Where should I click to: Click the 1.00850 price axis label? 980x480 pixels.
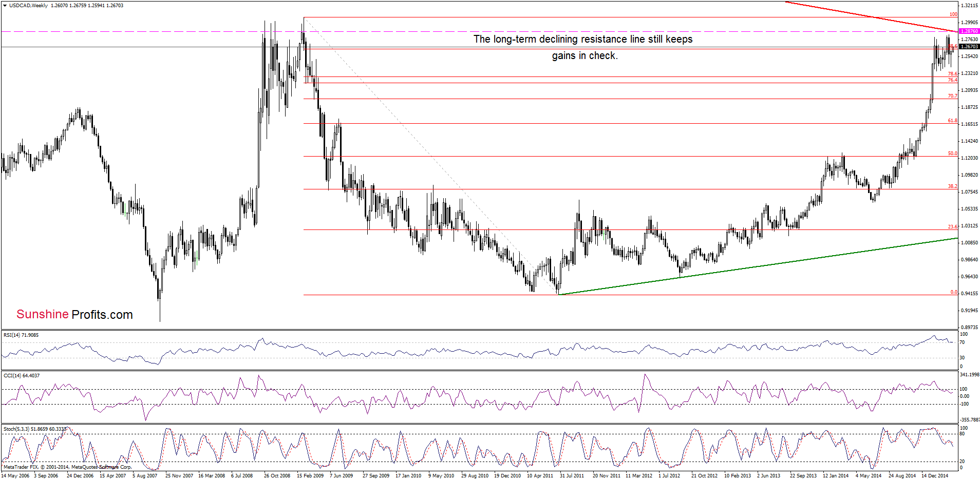tap(969, 243)
